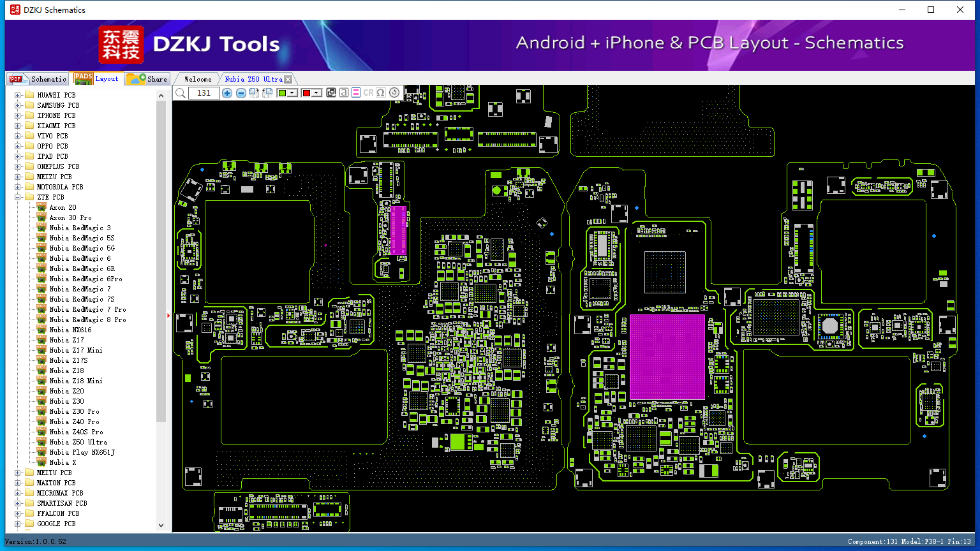Expand the VIVO PCB folder

point(18,136)
